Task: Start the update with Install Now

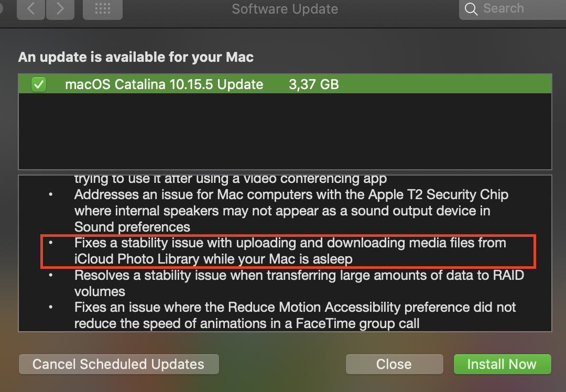Action: [502, 364]
